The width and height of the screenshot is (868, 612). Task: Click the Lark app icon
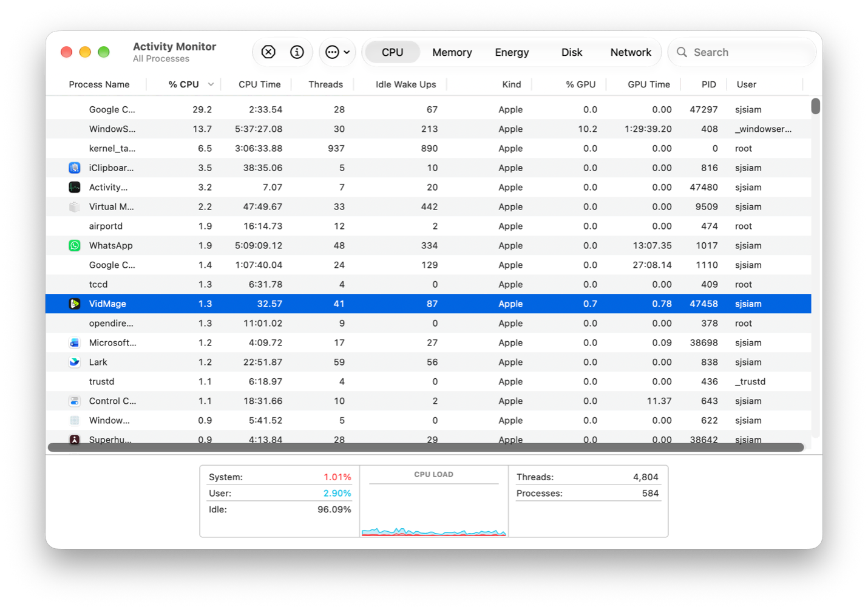click(75, 362)
